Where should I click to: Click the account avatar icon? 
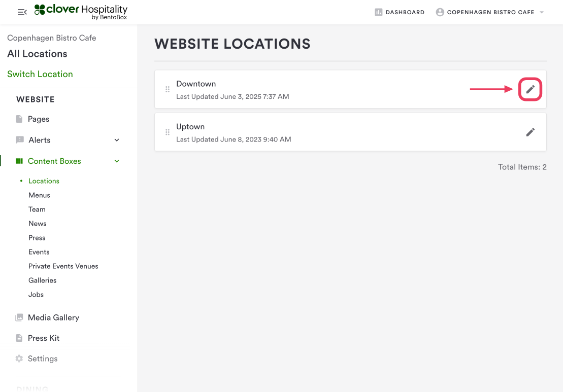[x=440, y=12]
